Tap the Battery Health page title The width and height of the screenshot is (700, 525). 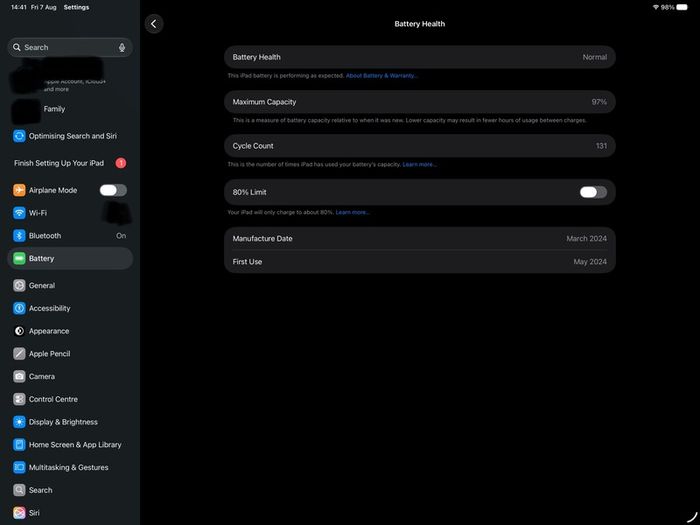click(420, 24)
